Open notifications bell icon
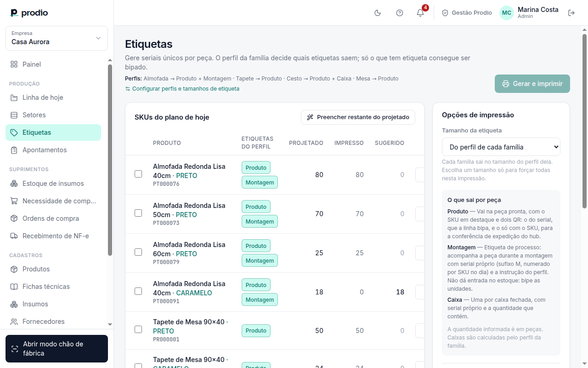Image resolution: width=588 pixels, height=368 pixels. 420,13
